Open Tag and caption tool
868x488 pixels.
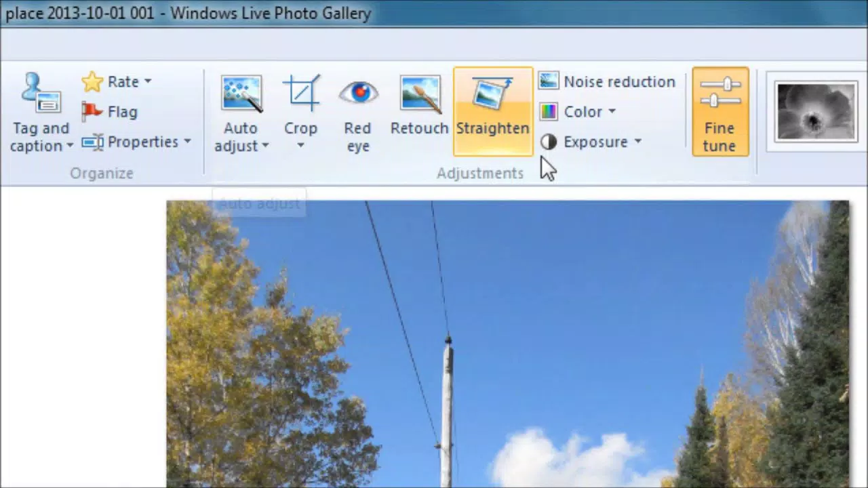click(41, 113)
